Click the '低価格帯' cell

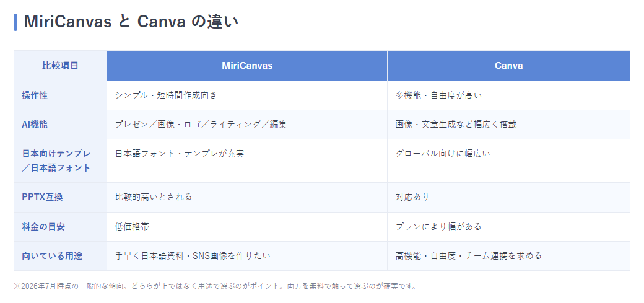(x=247, y=227)
